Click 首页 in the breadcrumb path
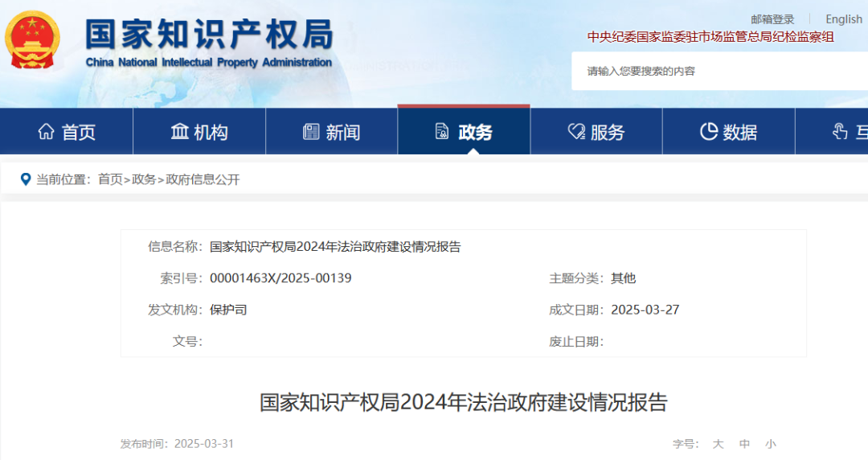 coord(110,179)
